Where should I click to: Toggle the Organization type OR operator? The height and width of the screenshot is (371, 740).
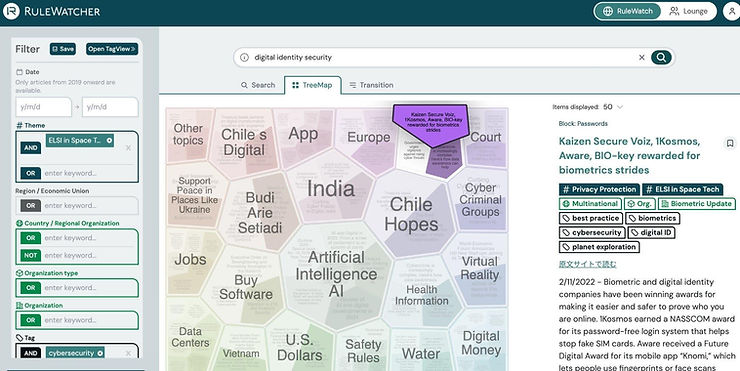(31, 288)
